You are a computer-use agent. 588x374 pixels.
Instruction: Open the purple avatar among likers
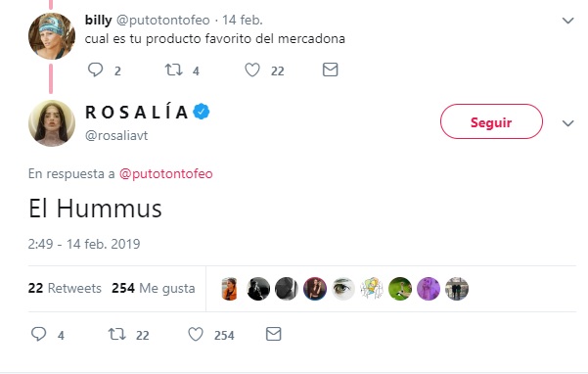(429, 289)
